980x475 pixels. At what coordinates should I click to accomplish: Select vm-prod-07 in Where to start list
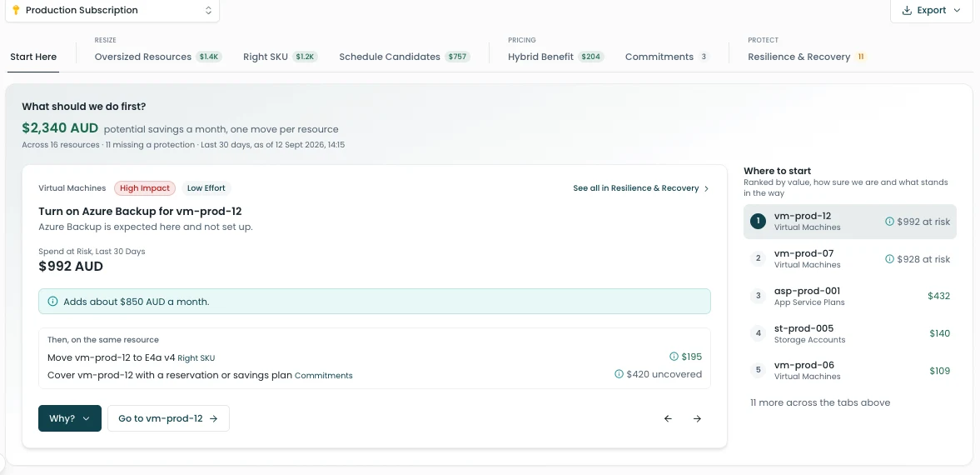coord(850,259)
